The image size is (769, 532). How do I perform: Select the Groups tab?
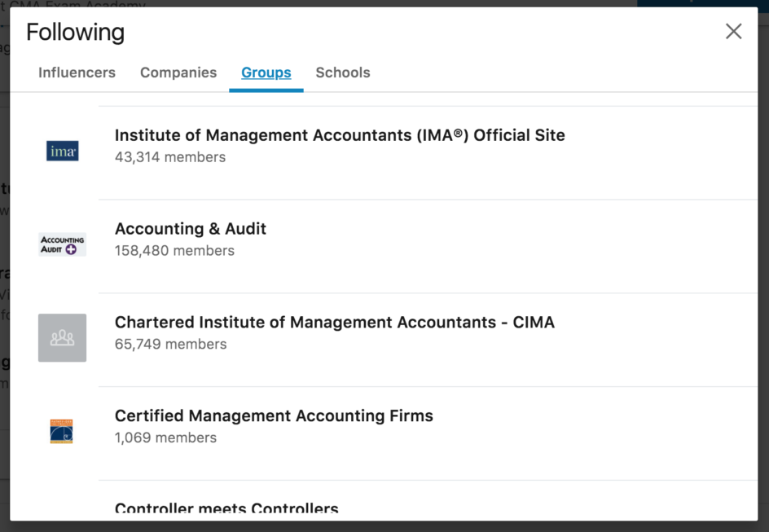[266, 73]
